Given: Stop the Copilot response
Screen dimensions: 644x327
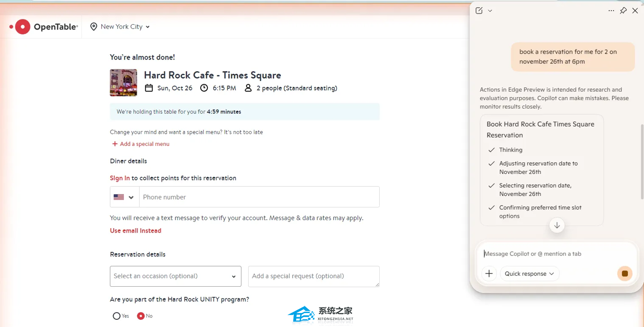Looking at the screenshot, I should pos(625,274).
